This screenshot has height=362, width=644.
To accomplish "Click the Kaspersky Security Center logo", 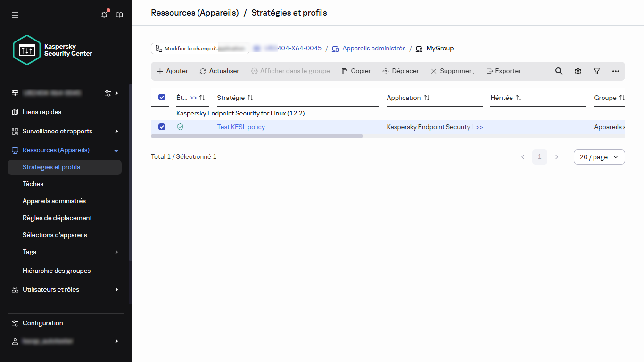I will (x=52, y=50).
